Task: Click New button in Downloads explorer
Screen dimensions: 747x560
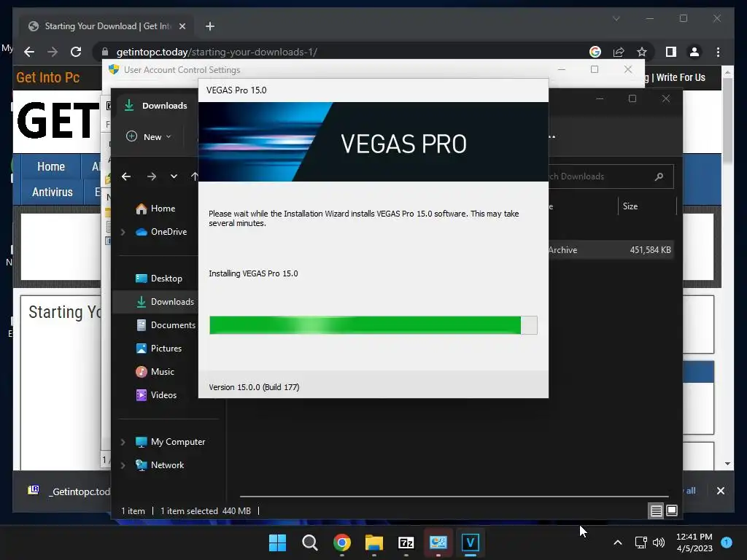Action: [x=149, y=136]
